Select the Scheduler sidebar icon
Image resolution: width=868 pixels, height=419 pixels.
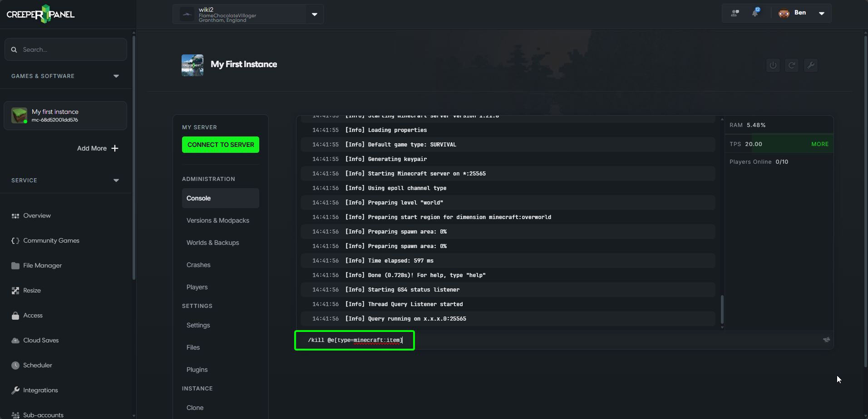pos(15,365)
